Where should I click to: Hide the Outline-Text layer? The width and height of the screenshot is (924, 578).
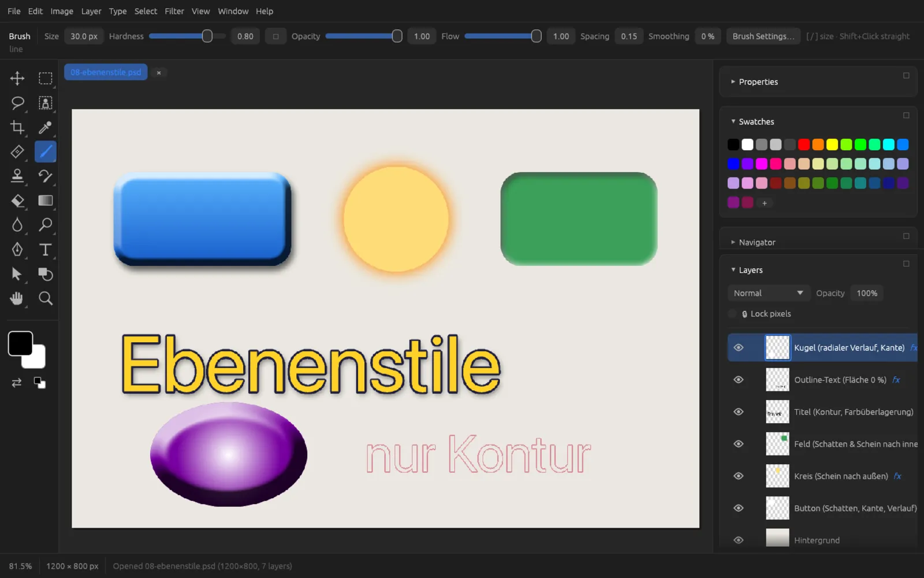click(738, 380)
